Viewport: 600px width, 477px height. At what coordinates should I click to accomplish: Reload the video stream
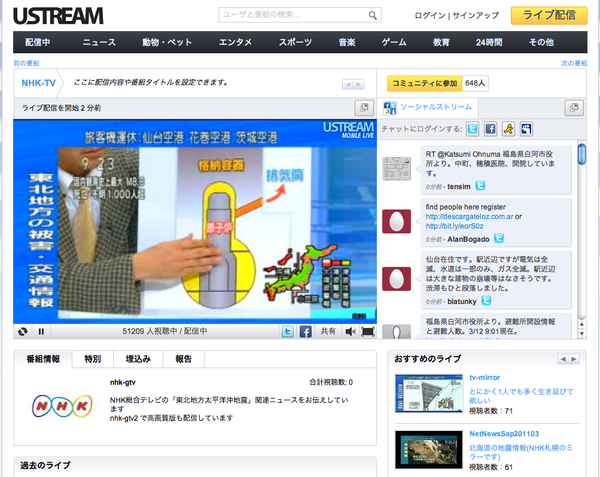click(23, 331)
